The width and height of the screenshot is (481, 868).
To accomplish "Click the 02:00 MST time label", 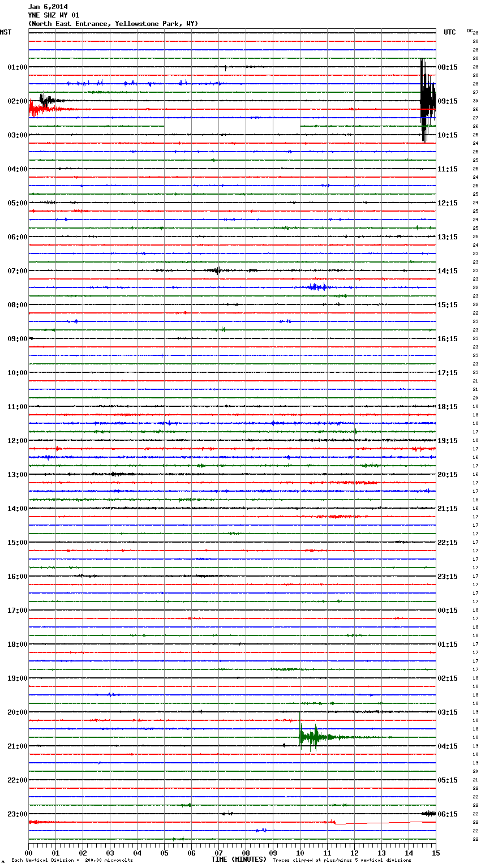I will tap(17, 101).
